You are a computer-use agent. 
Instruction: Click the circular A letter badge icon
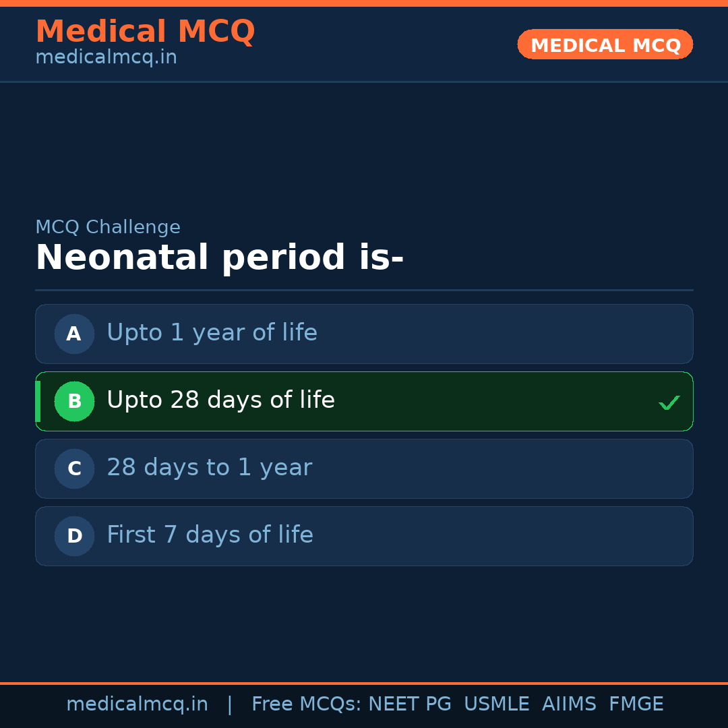coord(74,334)
